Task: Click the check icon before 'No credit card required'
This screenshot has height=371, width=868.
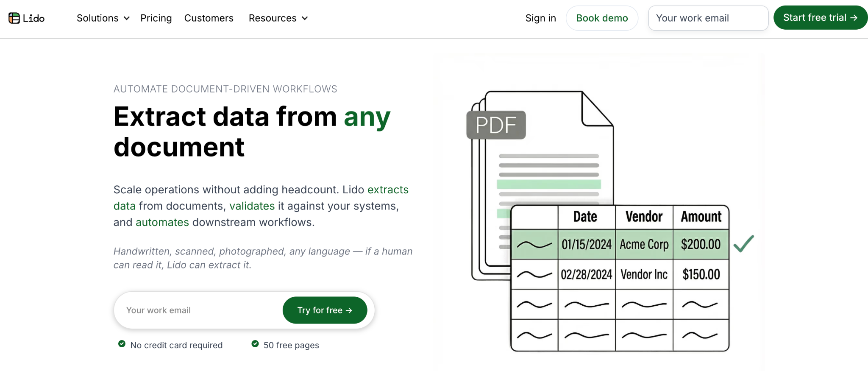Action: pyautogui.click(x=122, y=344)
